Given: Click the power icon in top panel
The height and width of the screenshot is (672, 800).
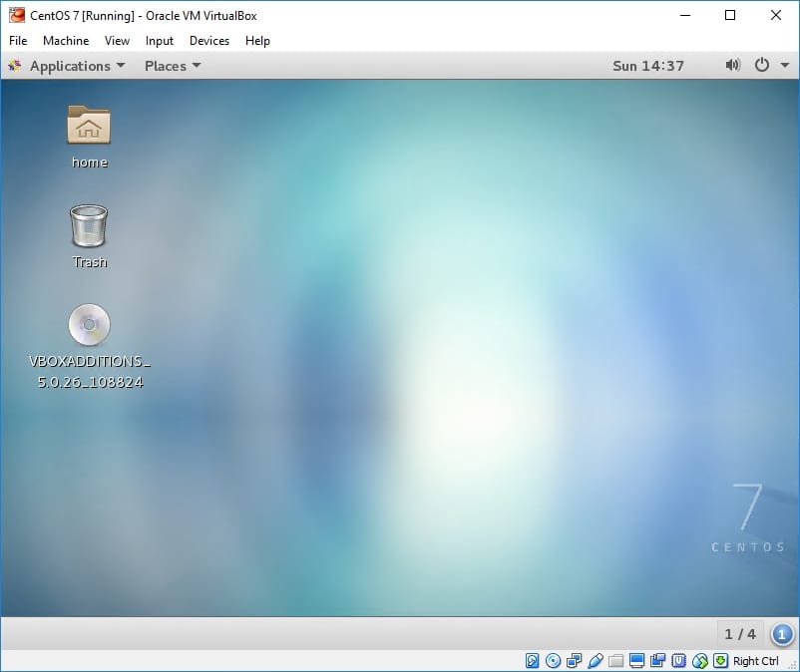Looking at the screenshot, I should 762,65.
